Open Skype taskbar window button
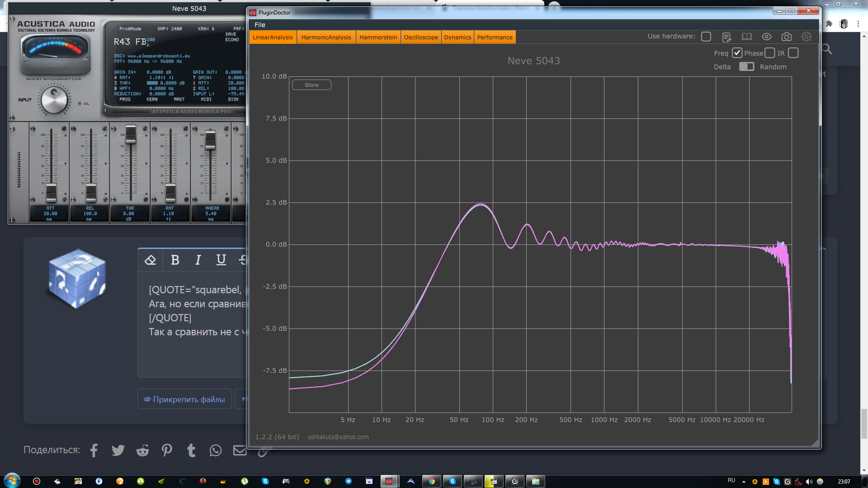The image size is (868, 488). tap(453, 481)
